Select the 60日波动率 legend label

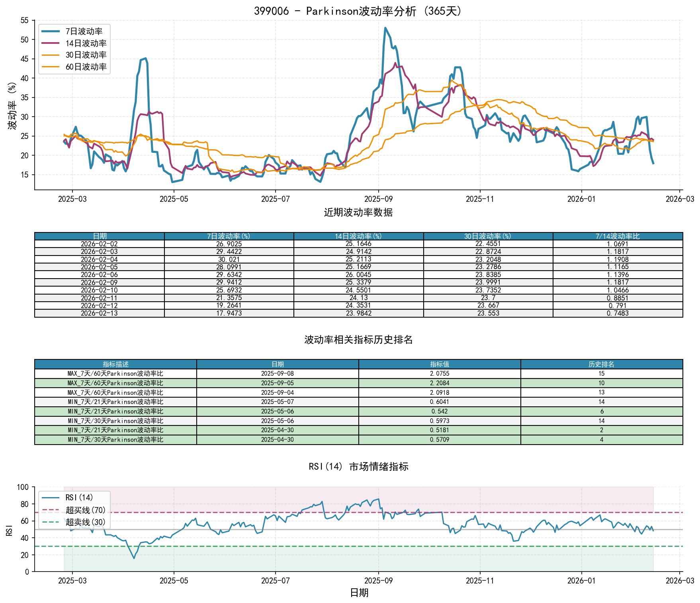coord(86,67)
